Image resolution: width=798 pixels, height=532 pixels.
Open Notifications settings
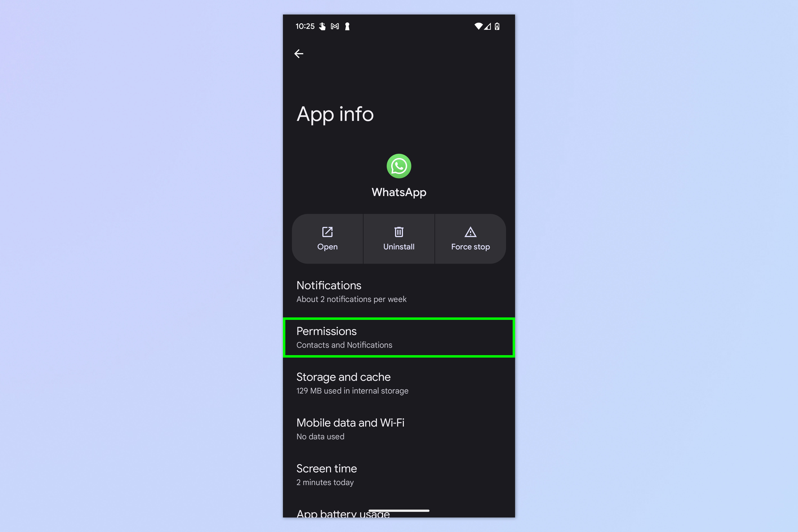tap(399, 291)
